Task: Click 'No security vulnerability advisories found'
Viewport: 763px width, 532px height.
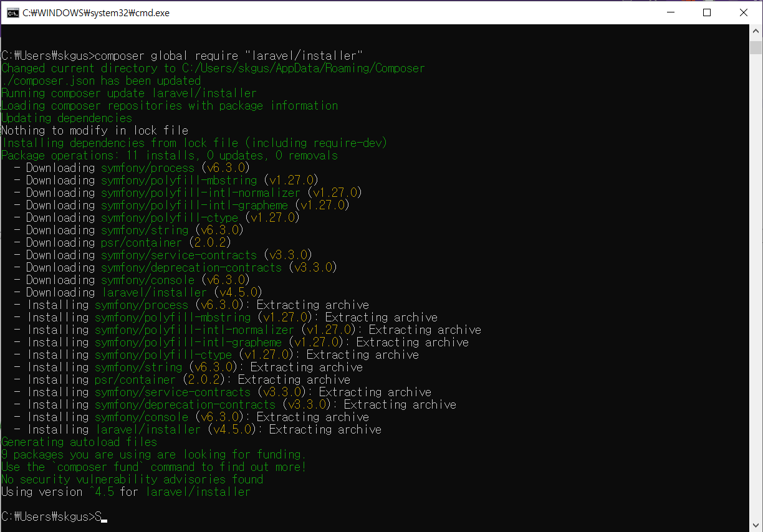Action: click(132, 479)
